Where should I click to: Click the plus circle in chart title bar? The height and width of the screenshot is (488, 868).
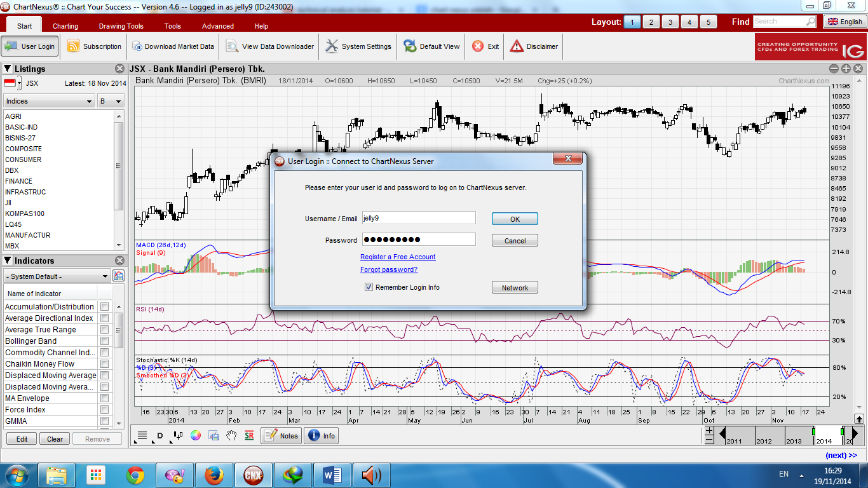pos(846,69)
